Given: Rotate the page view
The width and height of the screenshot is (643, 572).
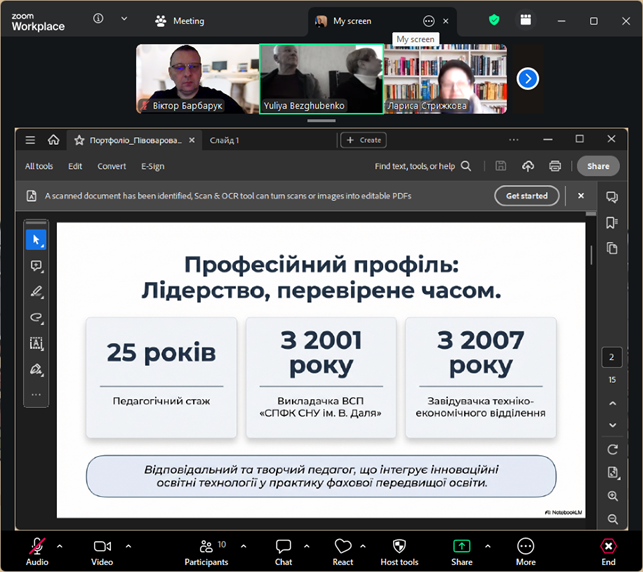Looking at the screenshot, I should [612, 449].
